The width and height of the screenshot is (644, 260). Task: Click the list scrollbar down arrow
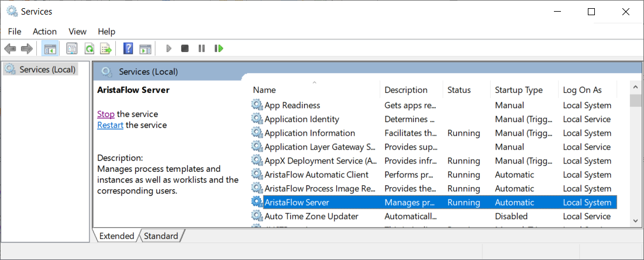click(635, 221)
